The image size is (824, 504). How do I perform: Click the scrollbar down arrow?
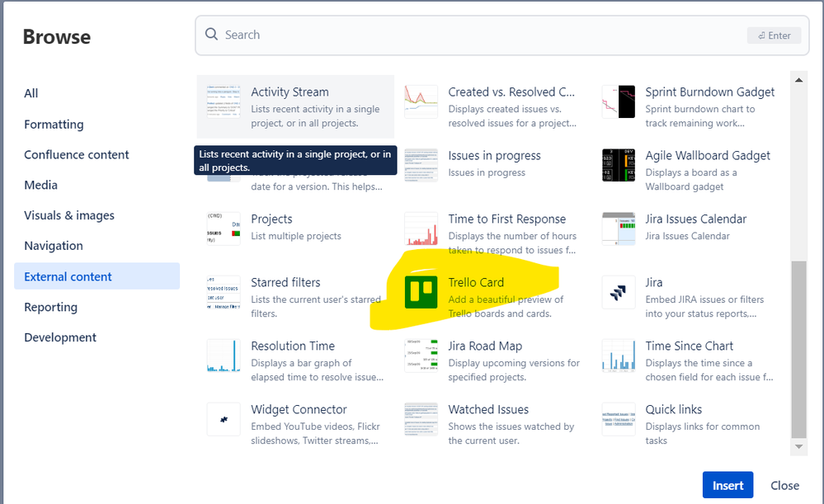[798, 447]
